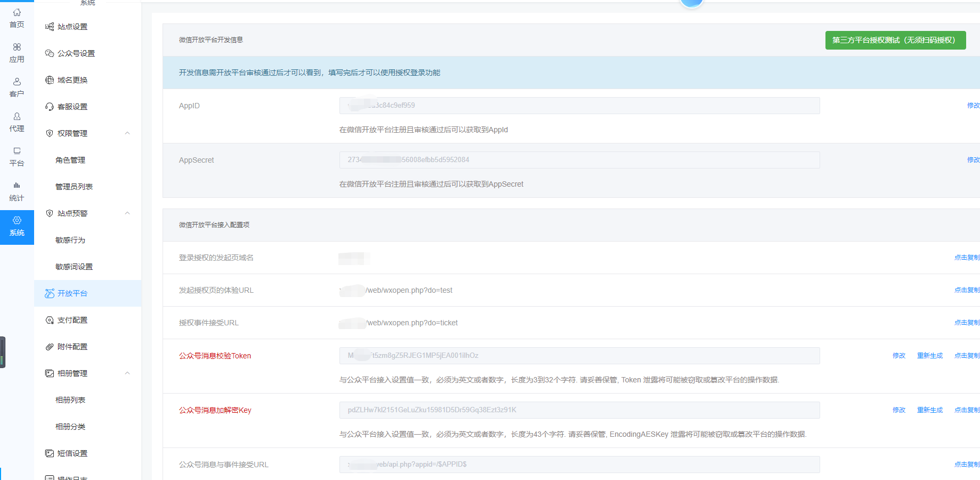
Task: Collapse the 站点预警 submenu chevron
Action: point(127,213)
